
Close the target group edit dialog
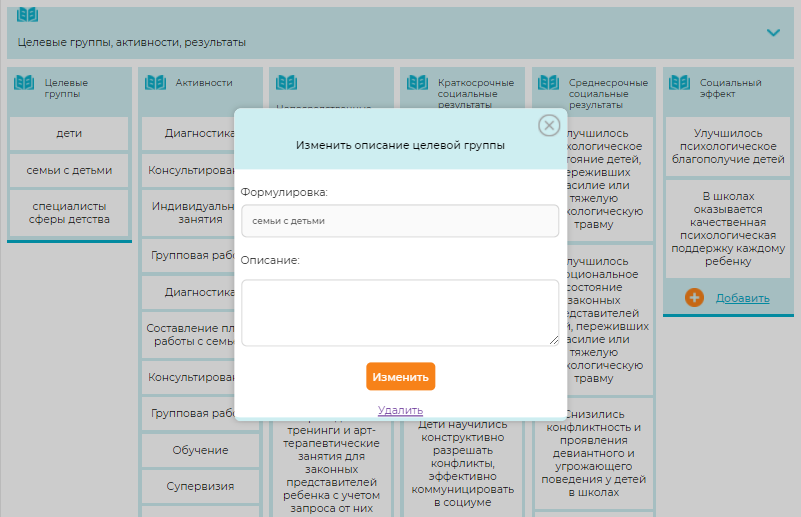point(548,125)
